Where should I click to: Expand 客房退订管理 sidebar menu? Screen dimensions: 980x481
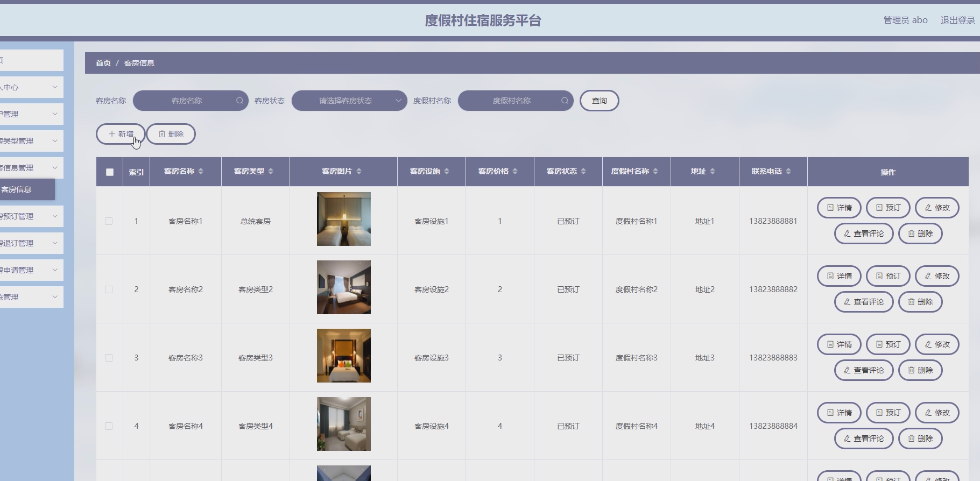tap(31, 243)
